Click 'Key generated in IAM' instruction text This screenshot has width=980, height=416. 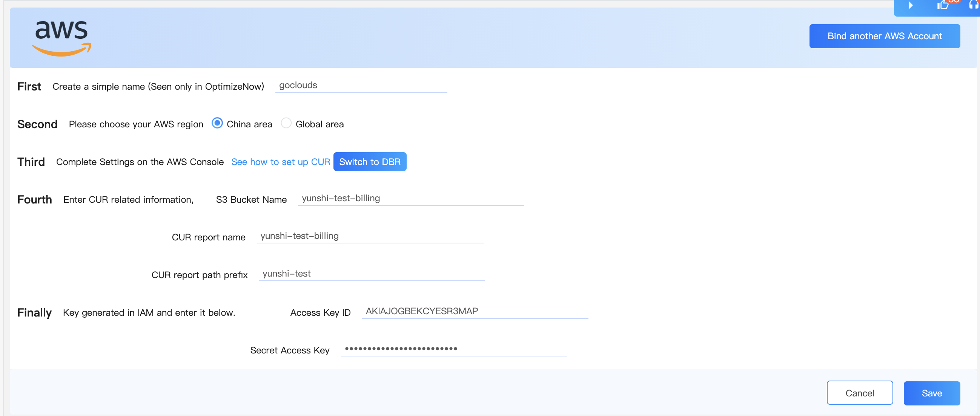pyautogui.click(x=149, y=313)
